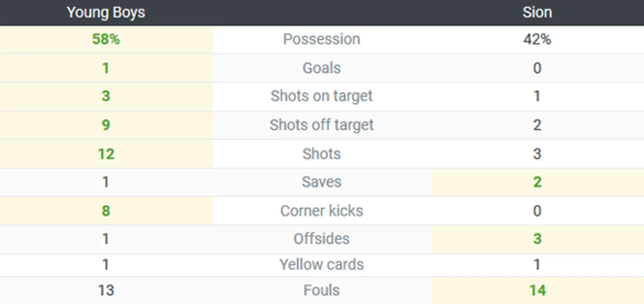Click Young Boys' 8 corner kicks value
644x304 pixels.
[x=106, y=211]
